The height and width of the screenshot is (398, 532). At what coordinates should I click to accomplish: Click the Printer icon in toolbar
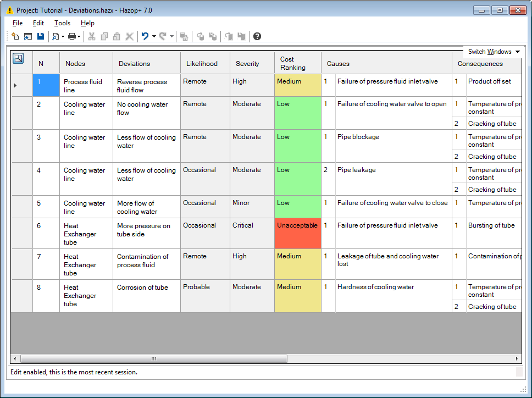pyautogui.click(x=71, y=36)
